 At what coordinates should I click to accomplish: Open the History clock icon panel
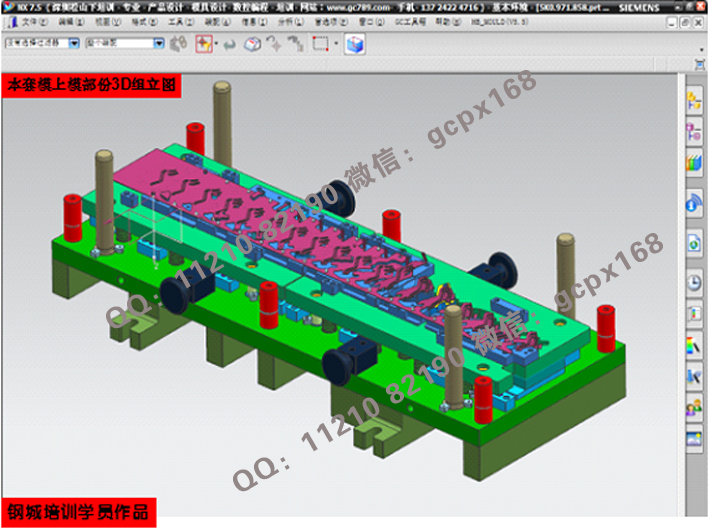[693, 282]
